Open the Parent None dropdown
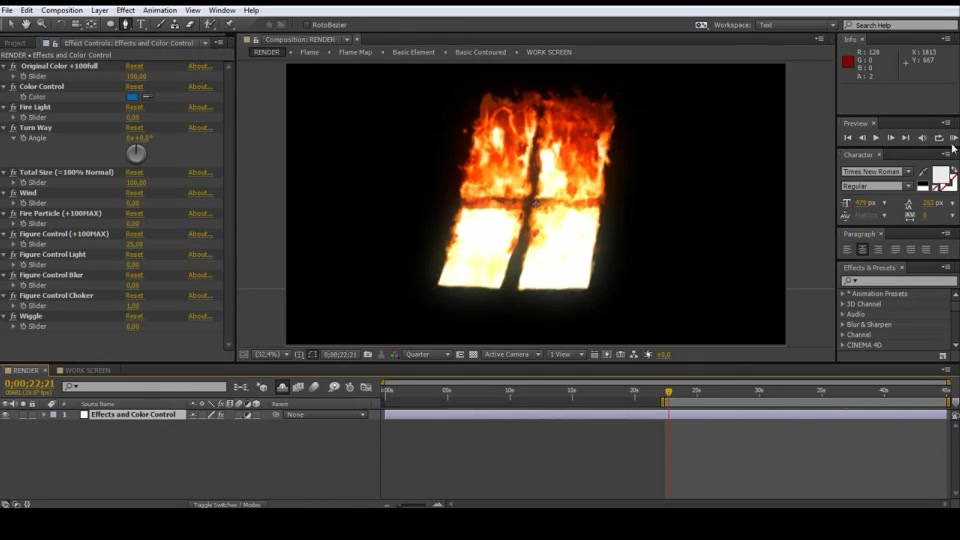Image resolution: width=960 pixels, height=540 pixels. pyautogui.click(x=326, y=414)
